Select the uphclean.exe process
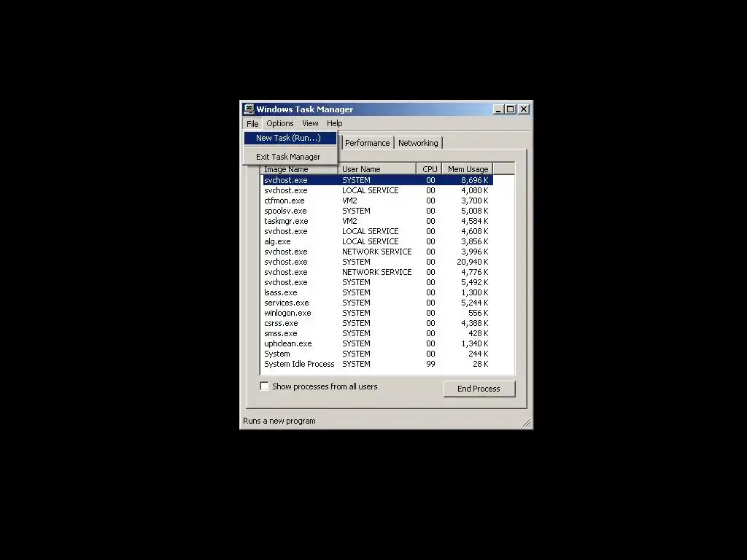 tap(377, 344)
